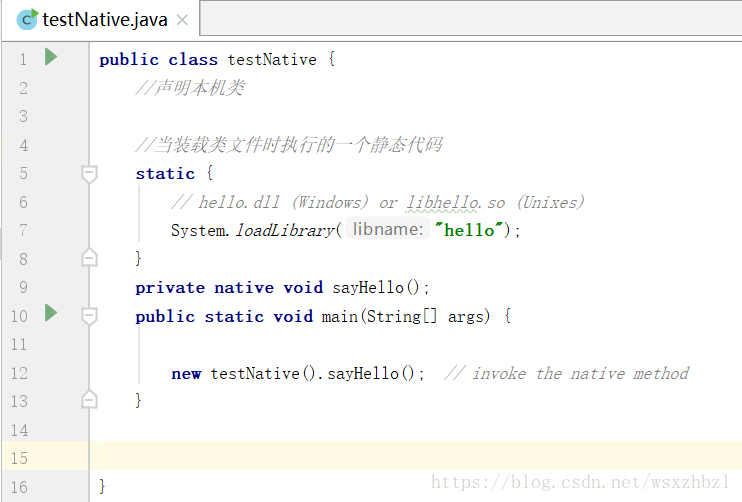742x502 pixels.
Task: Click the comment //声明本机类
Action: [x=190, y=88]
